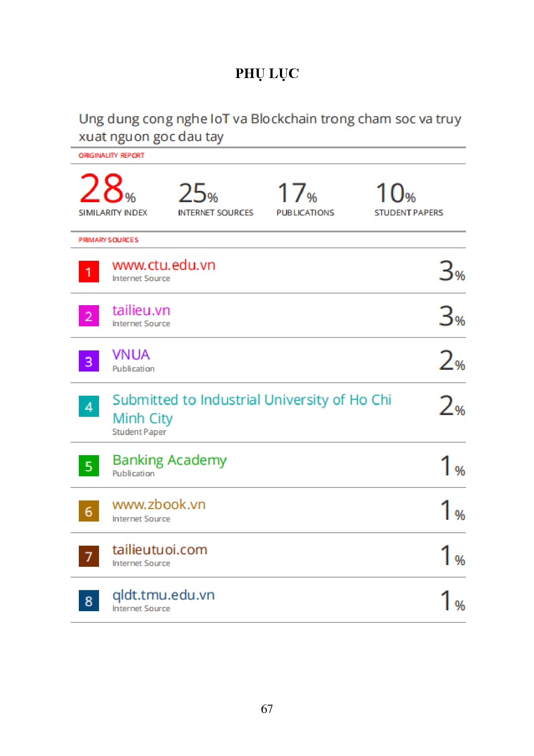
Task: Click the purple number 3 badge
Action: pyautogui.click(x=89, y=361)
